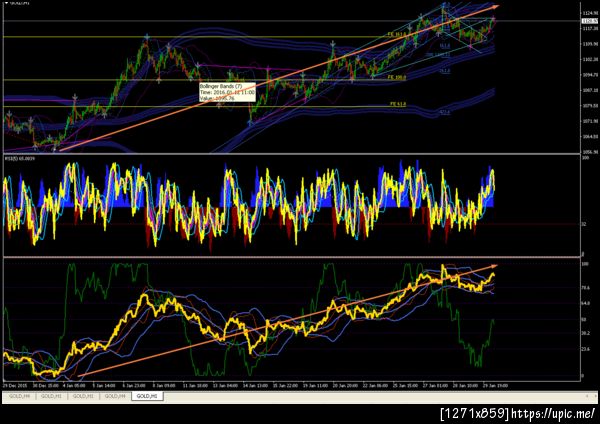The image size is (600, 424).
Task: Select the FE 161.8 Fibonacci expansion label
Action: tap(397, 34)
